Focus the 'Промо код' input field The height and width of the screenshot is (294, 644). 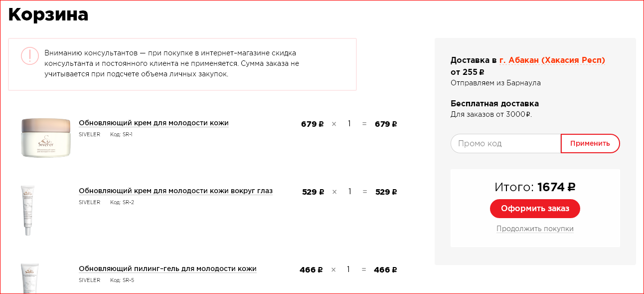505,144
